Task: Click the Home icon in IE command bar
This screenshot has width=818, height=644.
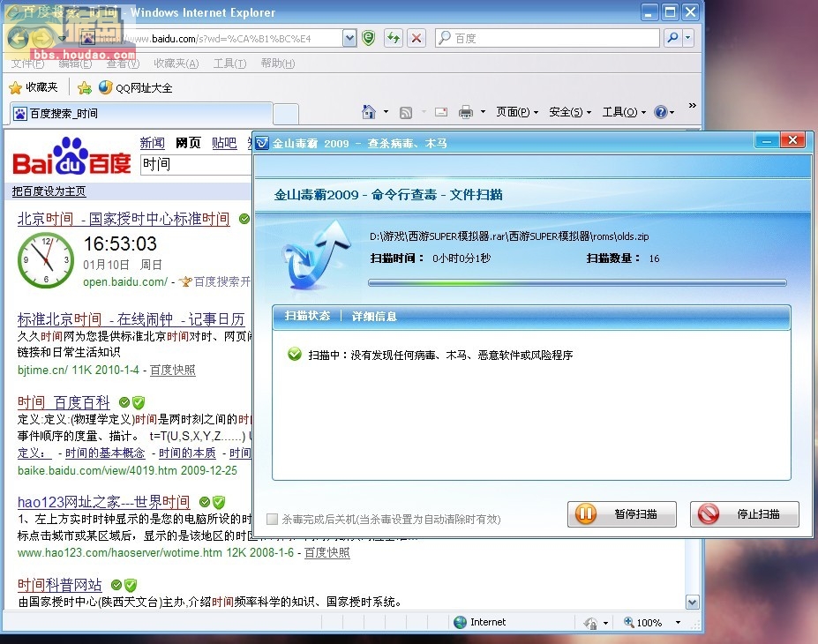Action: (369, 111)
